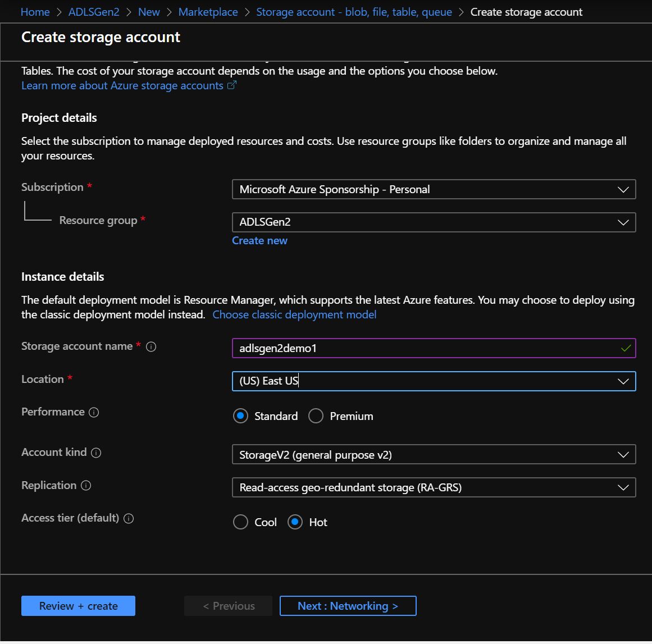The image size is (652, 644).
Task: View the Access tier info tooltip
Action: [x=128, y=519]
